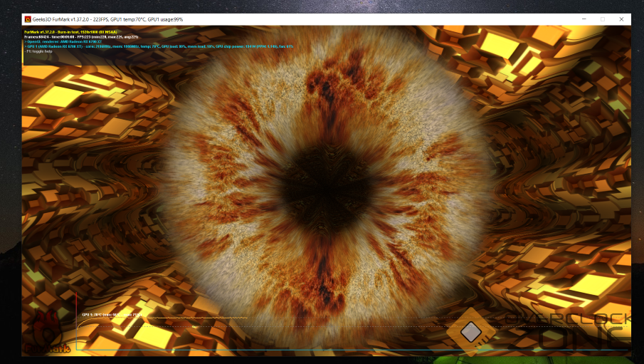Open the FurMark title bar app icon menu

coord(28,19)
